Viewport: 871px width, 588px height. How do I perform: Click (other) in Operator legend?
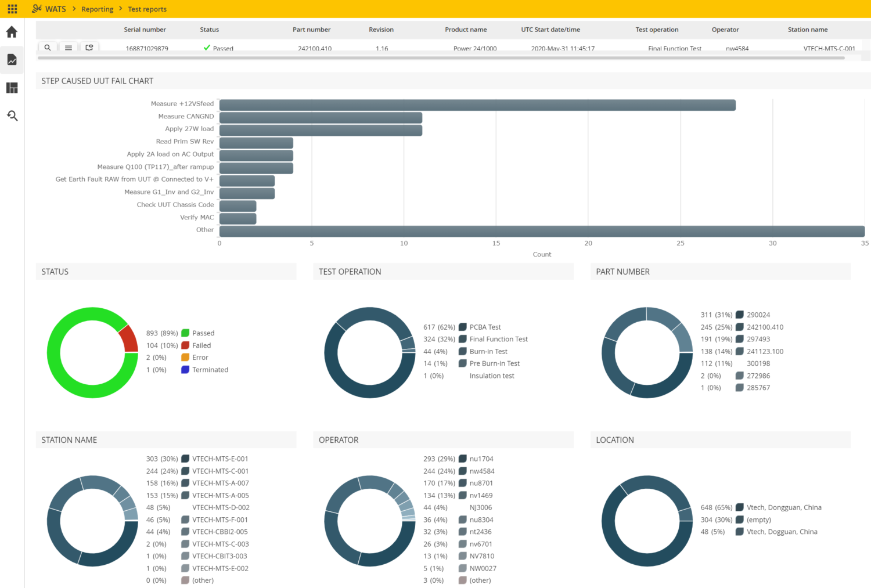pyautogui.click(x=480, y=580)
